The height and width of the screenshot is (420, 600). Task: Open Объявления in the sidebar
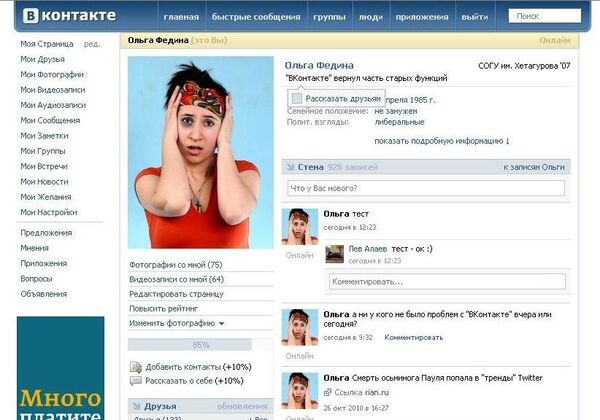(44, 294)
